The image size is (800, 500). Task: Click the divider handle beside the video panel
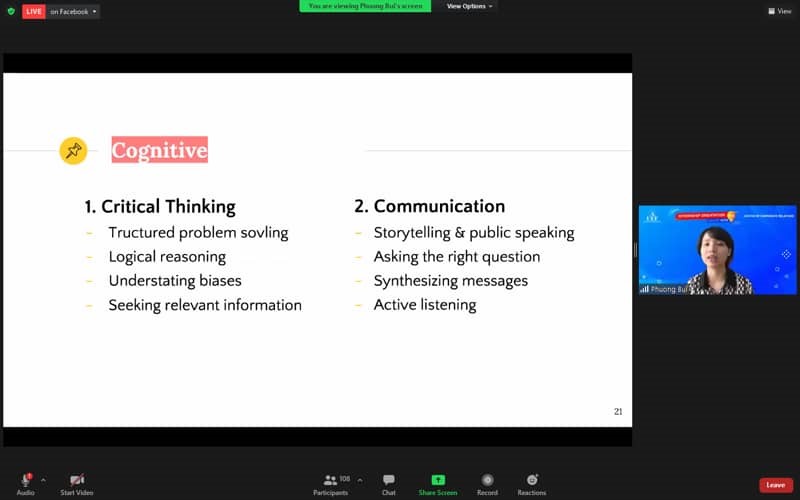click(635, 250)
